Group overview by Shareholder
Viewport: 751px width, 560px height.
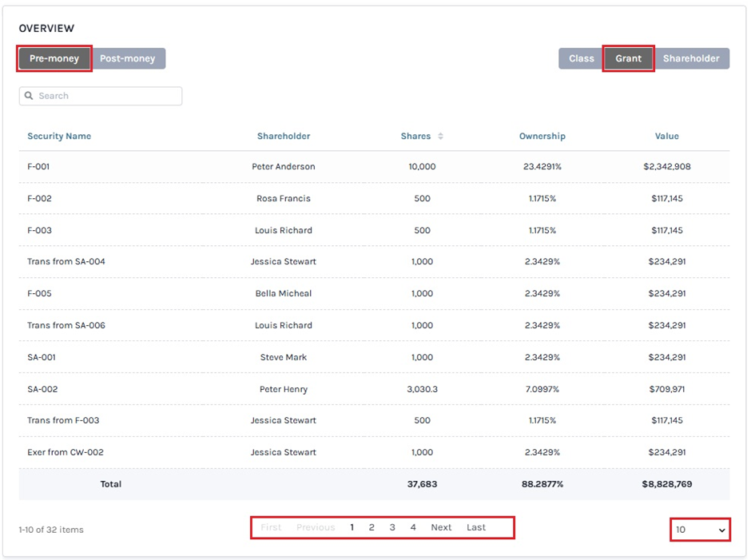(x=691, y=58)
